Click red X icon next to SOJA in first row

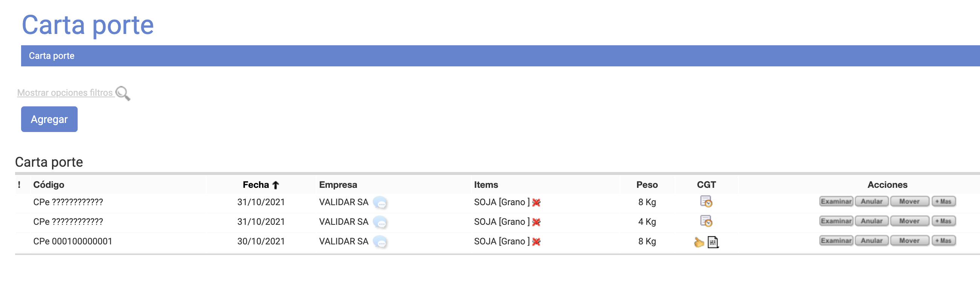tap(536, 203)
